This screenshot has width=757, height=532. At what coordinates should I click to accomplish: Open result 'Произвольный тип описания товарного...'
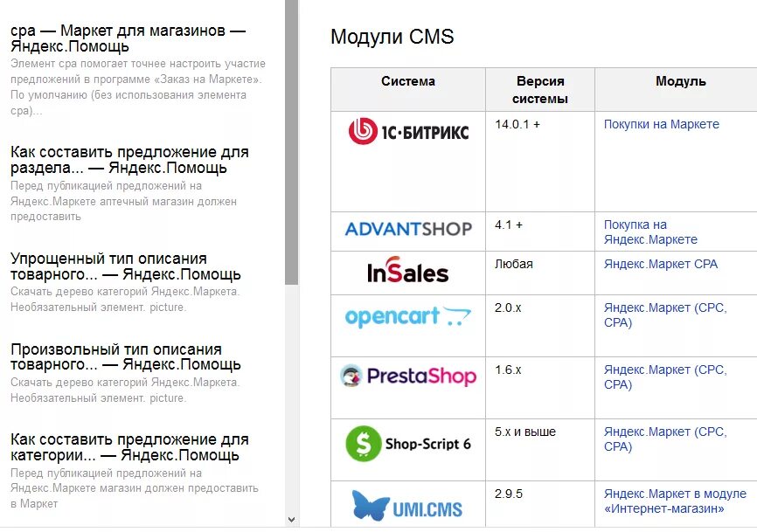pyautogui.click(x=126, y=357)
